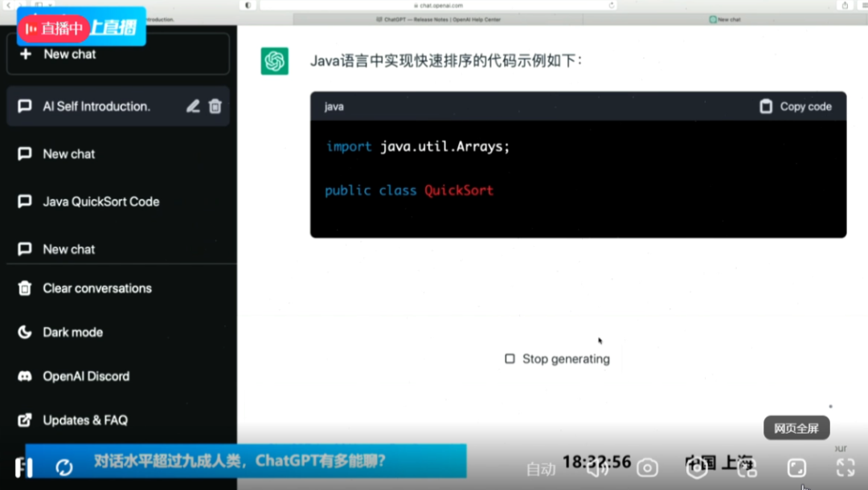This screenshot has height=490, width=868.
Task: Click the trash icon beside AI Self Introduction
Action: (x=215, y=105)
